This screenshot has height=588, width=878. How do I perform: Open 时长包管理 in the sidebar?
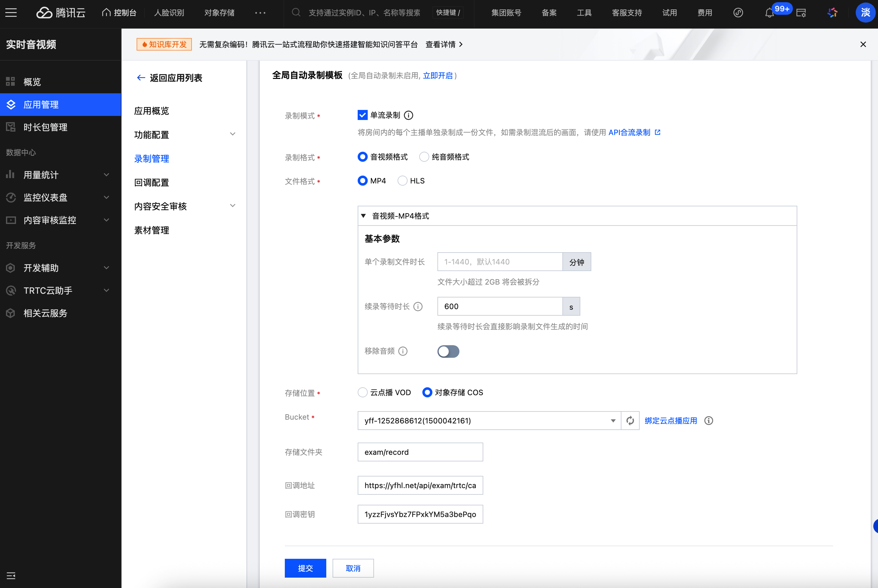pyautogui.click(x=45, y=127)
